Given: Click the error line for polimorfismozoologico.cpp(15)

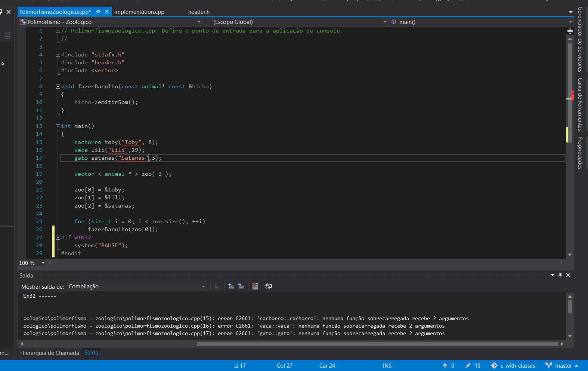Looking at the screenshot, I should pos(245,319).
